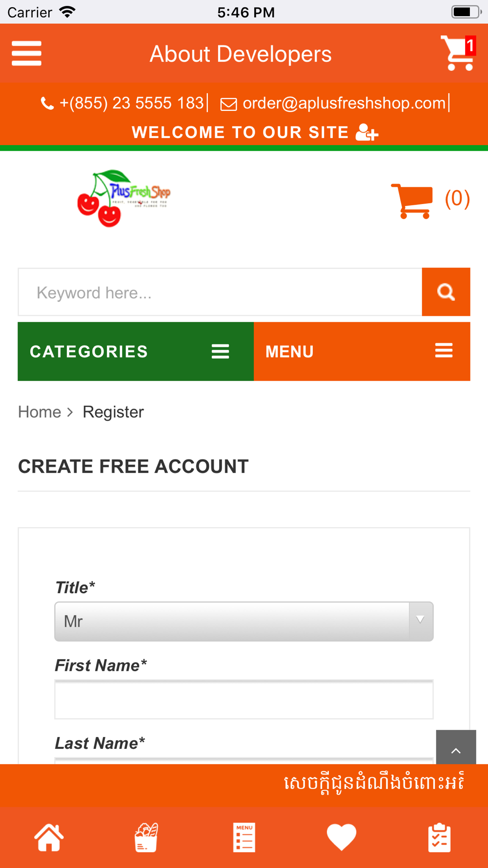488x868 pixels.
Task: Expand the CATEGORIES menu
Action: (x=136, y=351)
